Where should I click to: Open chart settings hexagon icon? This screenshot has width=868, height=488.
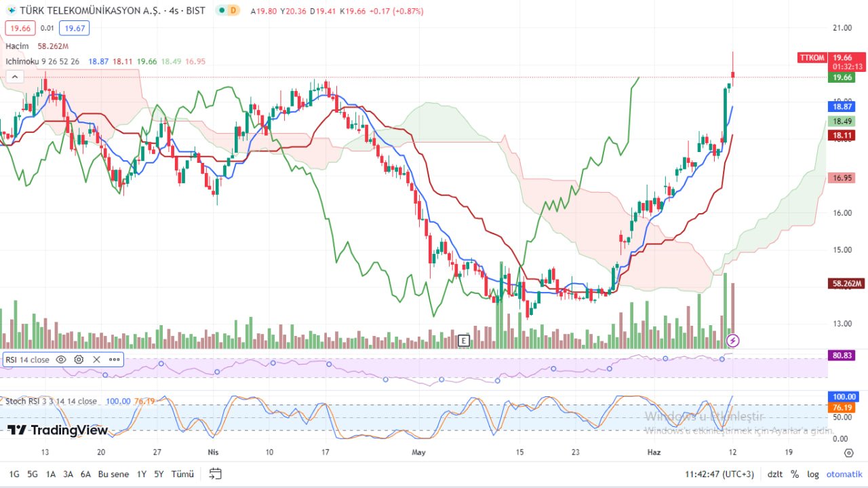pos(848,453)
